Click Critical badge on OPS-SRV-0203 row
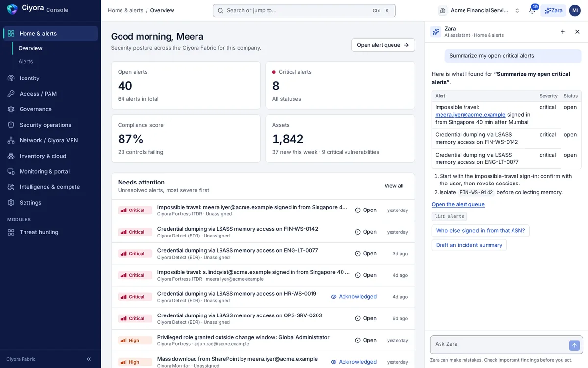The height and width of the screenshot is (368, 588). point(135,318)
